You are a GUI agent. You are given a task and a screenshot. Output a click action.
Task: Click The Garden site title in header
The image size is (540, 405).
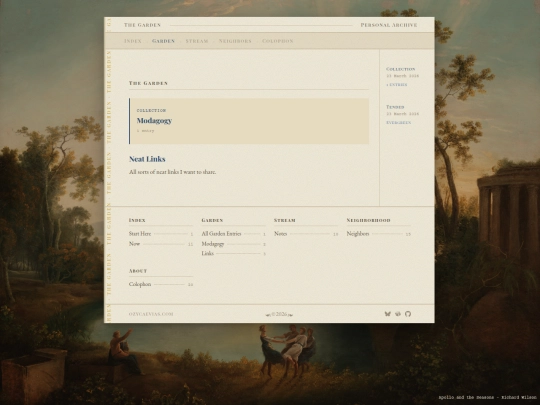click(x=142, y=25)
